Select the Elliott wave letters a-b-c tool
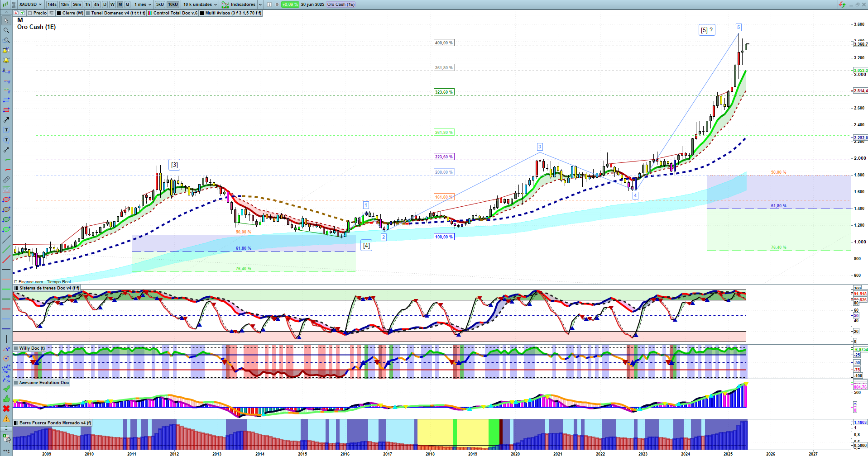 [x=6, y=379]
